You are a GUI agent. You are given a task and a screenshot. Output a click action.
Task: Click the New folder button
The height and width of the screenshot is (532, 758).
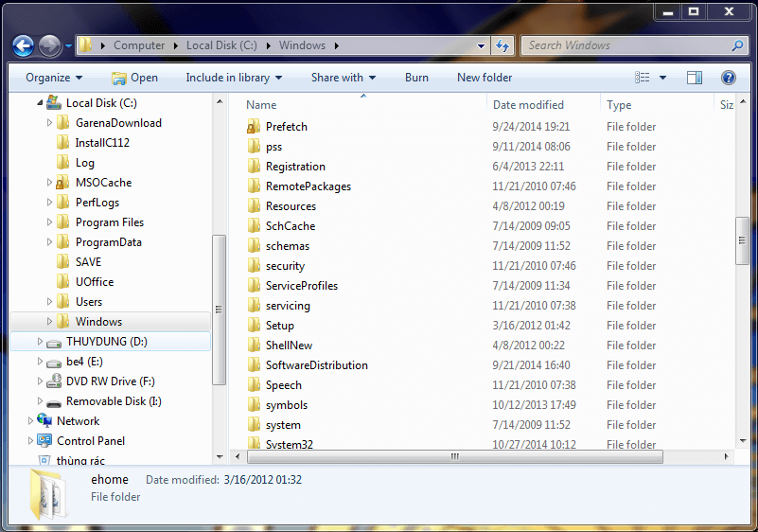[484, 78]
